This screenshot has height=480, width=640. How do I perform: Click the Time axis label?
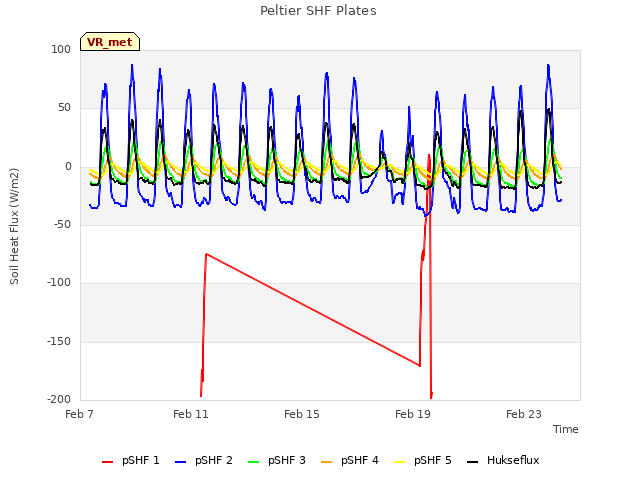click(x=566, y=429)
